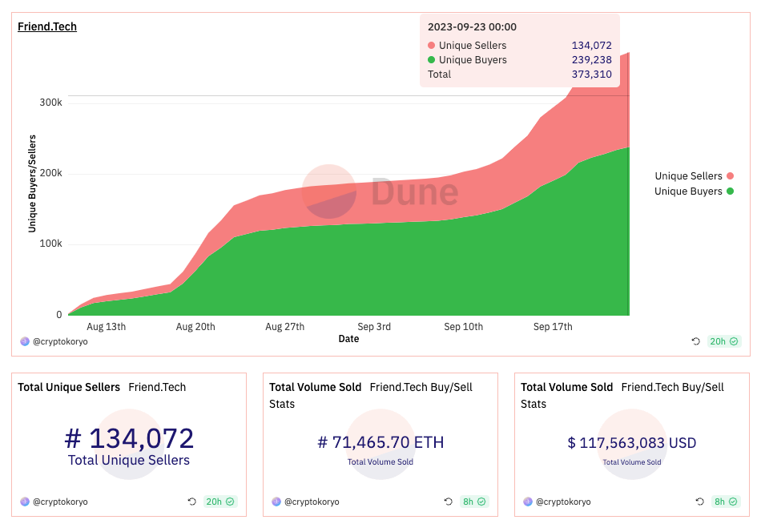Click avatar icon on ETH volume card
The height and width of the screenshot is (532, 761).
[276, 502]
